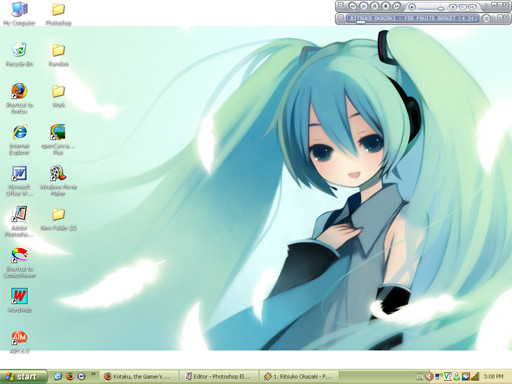Select the WordWeb desktop icon

click(19, 300)
